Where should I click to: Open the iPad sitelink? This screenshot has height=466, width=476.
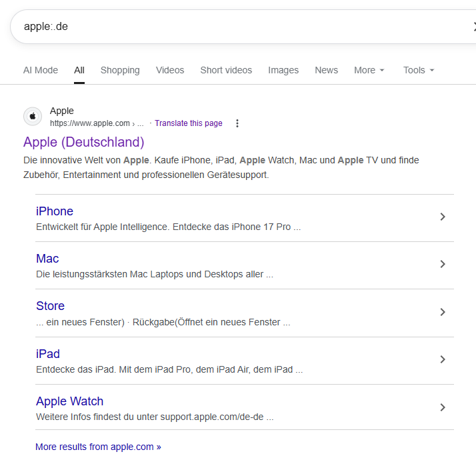tap(48, 354)
